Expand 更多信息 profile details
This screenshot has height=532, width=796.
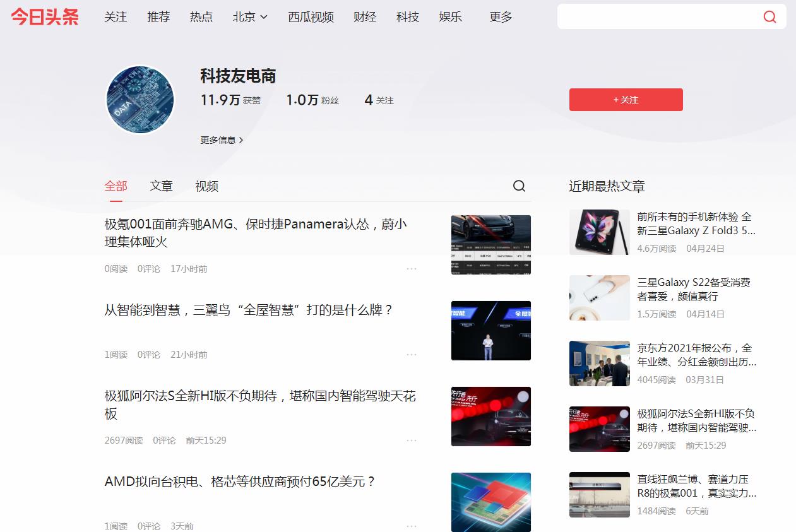click(222, 140)
